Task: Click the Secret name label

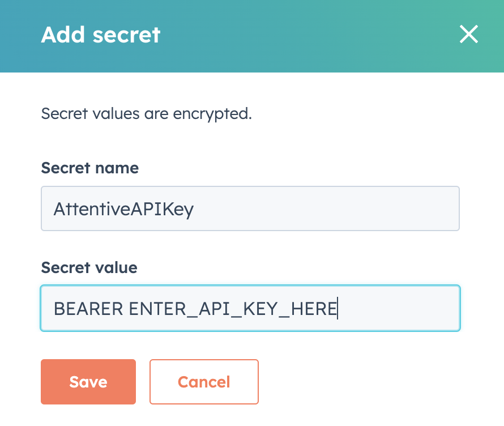Action: click(89, 168)
